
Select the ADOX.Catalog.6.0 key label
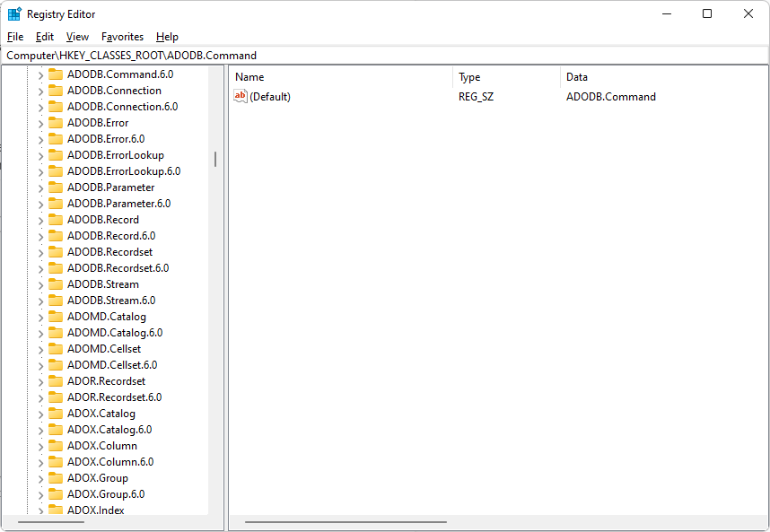[109, 430]
